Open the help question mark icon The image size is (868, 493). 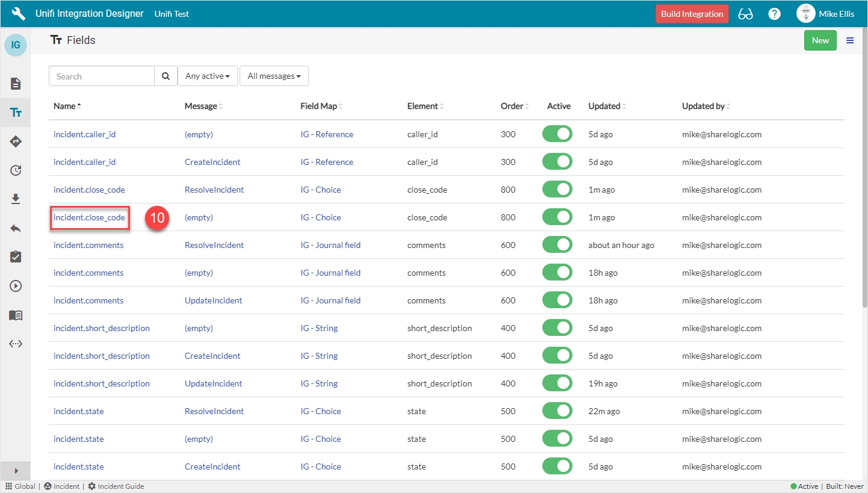click(775, 14)
